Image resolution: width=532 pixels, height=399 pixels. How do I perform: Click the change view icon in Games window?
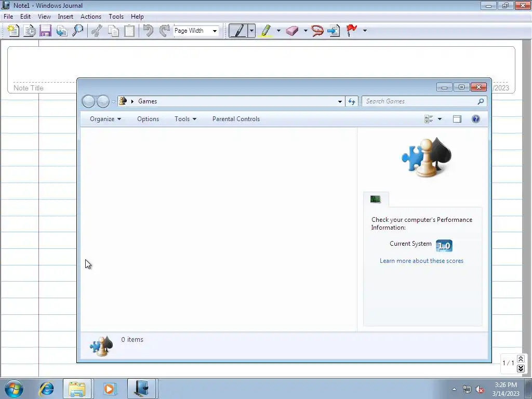coord(429,119)
